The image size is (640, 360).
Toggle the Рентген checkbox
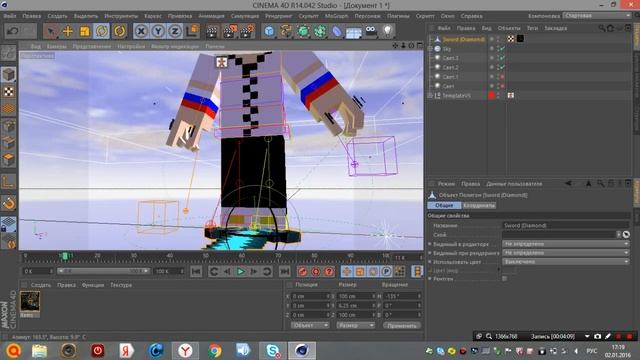pyautogui.click(x=505, y=278)
